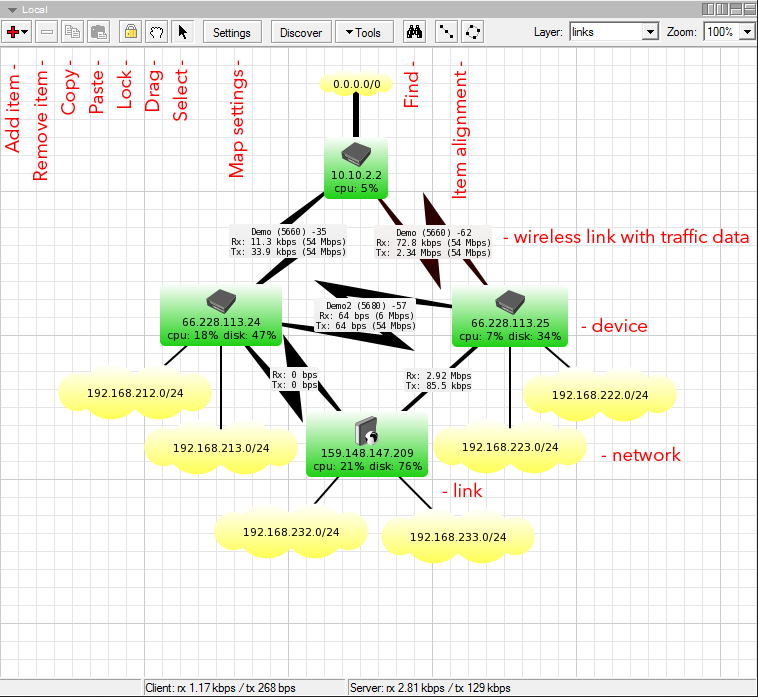Click the Copy toolbar icon

click(x=73, y=32)
